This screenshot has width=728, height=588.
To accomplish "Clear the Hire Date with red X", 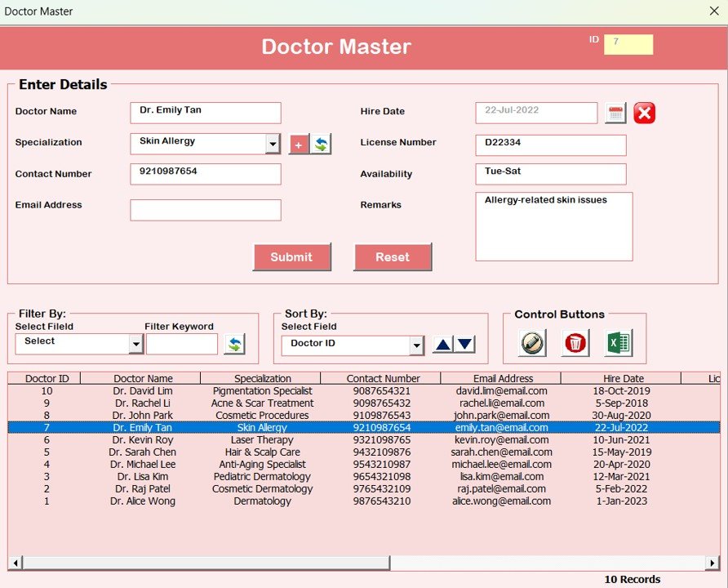I will click(645, 113).
